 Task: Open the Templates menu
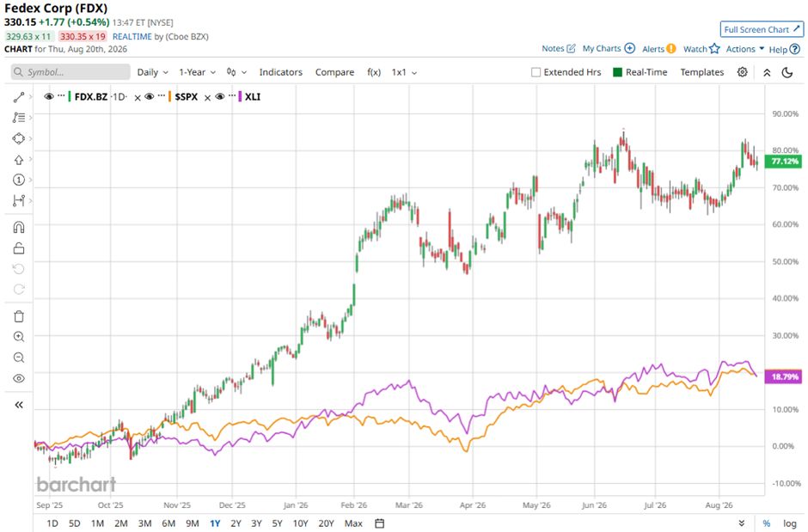click(702, 72)
